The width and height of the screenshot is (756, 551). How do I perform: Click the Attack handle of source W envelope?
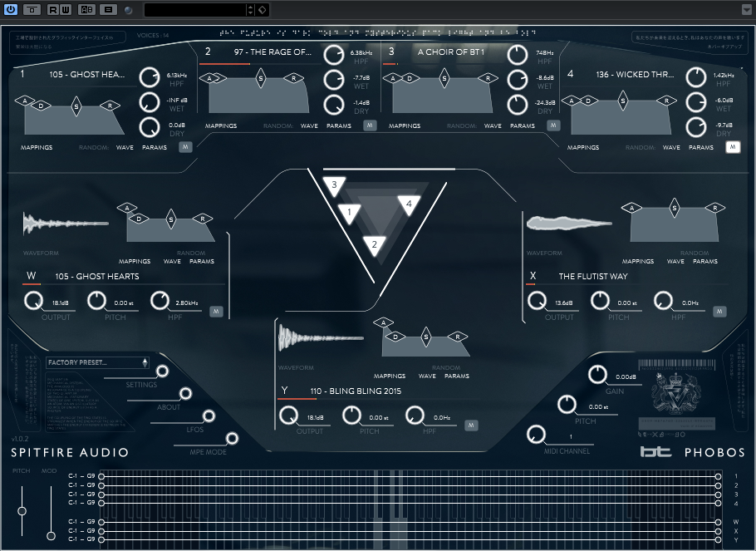coord(127,208)
